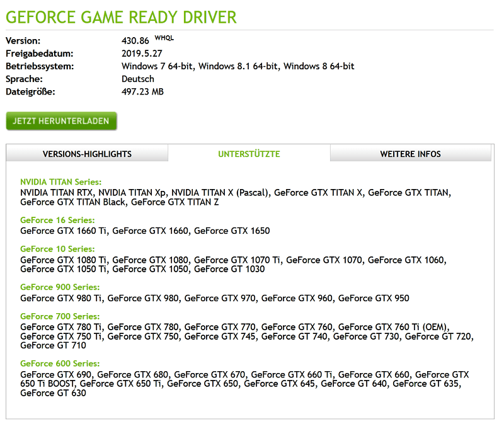Viewport: 504px width, 431px height.
Task: Switch to the VERSIONS-HIGHLIGHTS tab
Action: click(x=87, y=154)
